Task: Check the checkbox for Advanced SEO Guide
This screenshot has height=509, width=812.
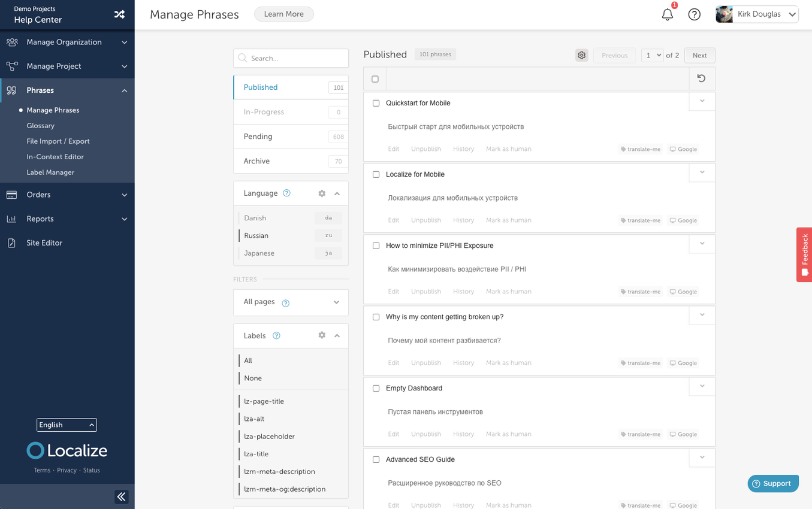Action: 376,459
